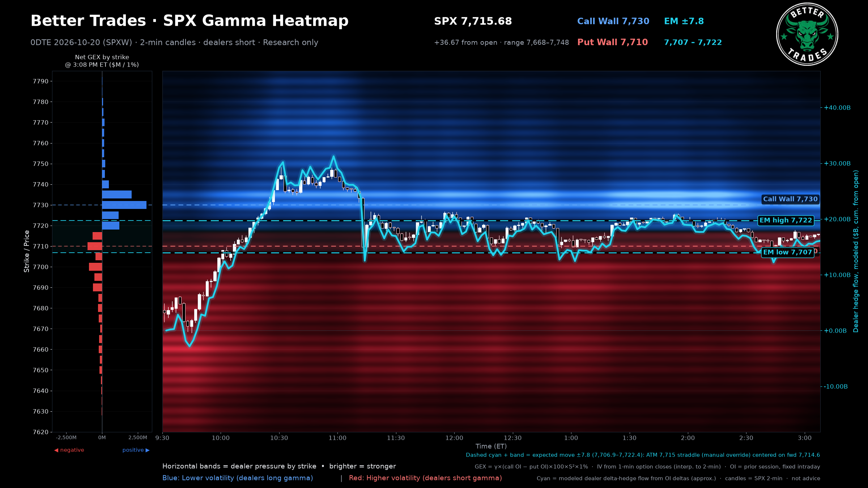Click the 7730 strike axis label
Viewport: 868px width, 488px height.
[41, 205]
